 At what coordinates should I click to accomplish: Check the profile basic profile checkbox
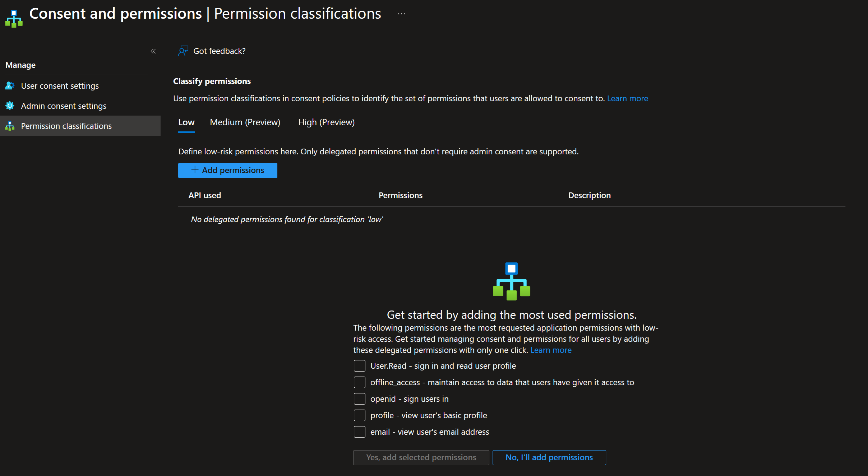360,415
